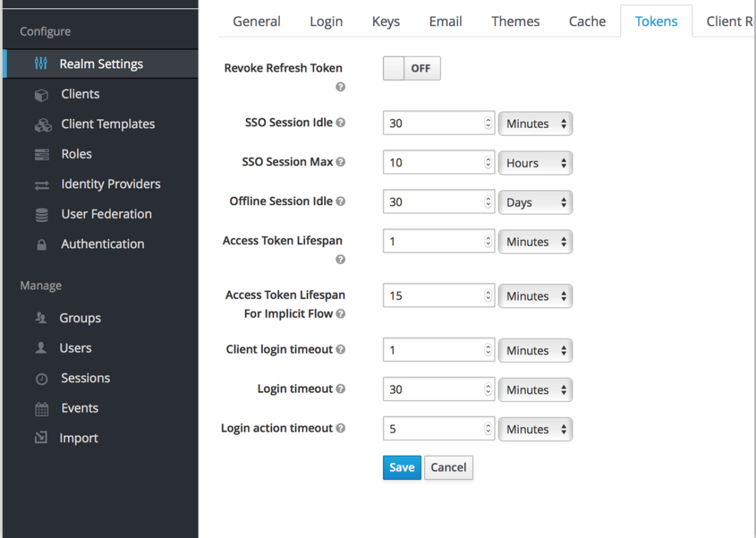Switch to the Themes tab
The width and height of the screenshot is (756, 538).
pos(515,22)
